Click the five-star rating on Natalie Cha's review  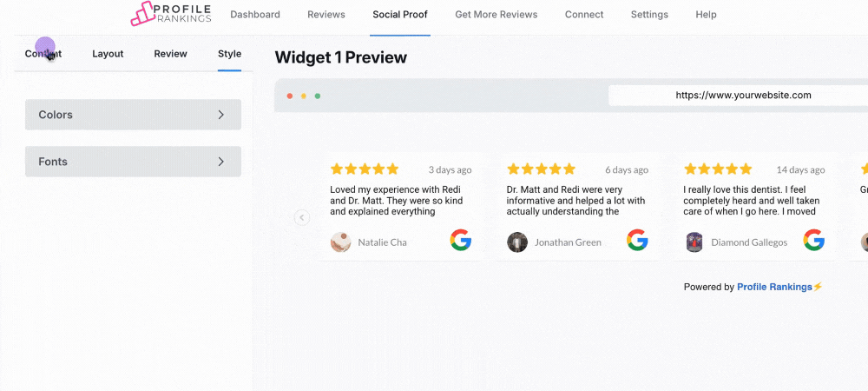(x=365, y=169)
